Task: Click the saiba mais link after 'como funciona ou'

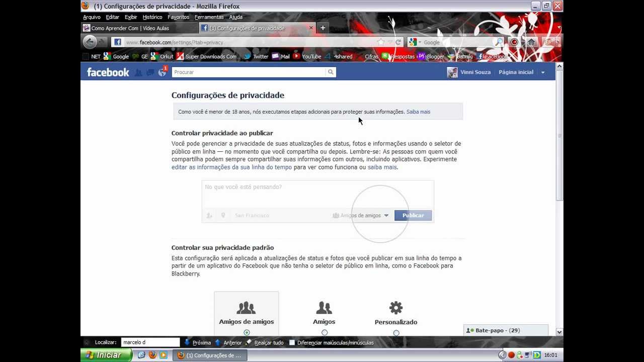Action: [382, 167]
